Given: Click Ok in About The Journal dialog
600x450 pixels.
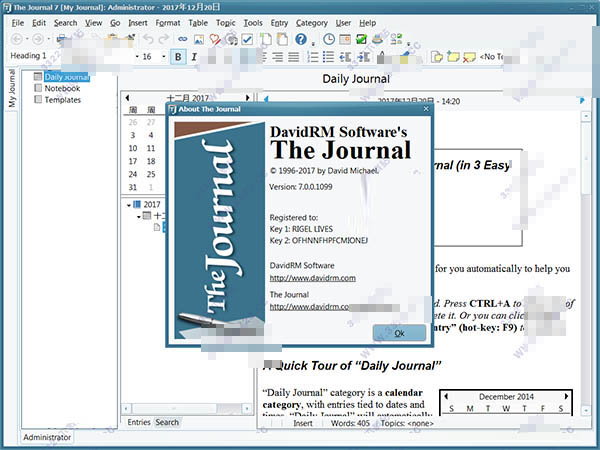Looking at the screenshot, I should [x=399, y=333].
